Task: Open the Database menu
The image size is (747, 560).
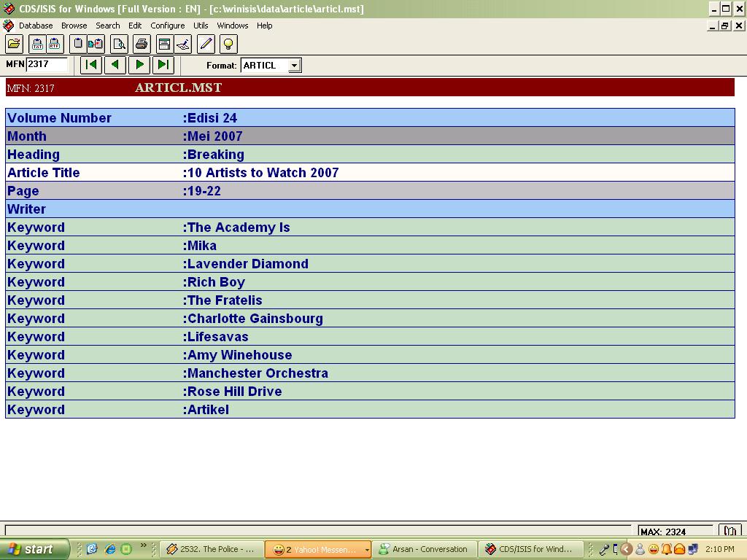Action: (x=36, y=26)
